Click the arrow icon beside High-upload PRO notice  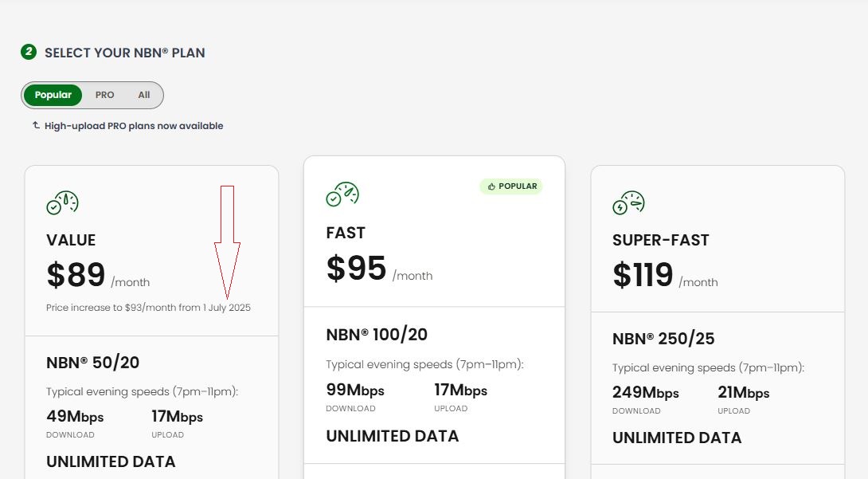pyautogui.click(x=36, y=125)
